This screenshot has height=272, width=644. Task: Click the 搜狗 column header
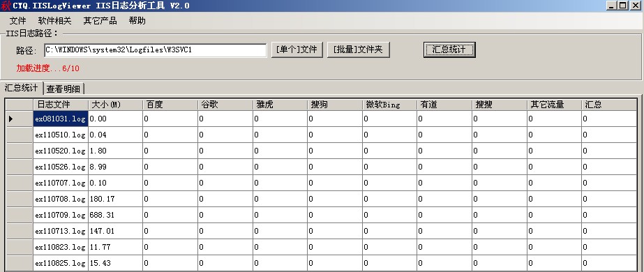pos(335,105)
